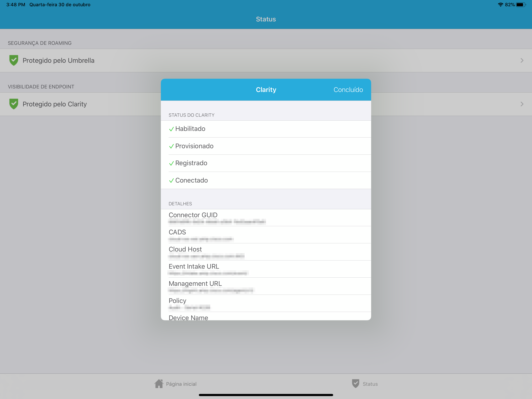Select the Provisionado status row

point(266,146)
